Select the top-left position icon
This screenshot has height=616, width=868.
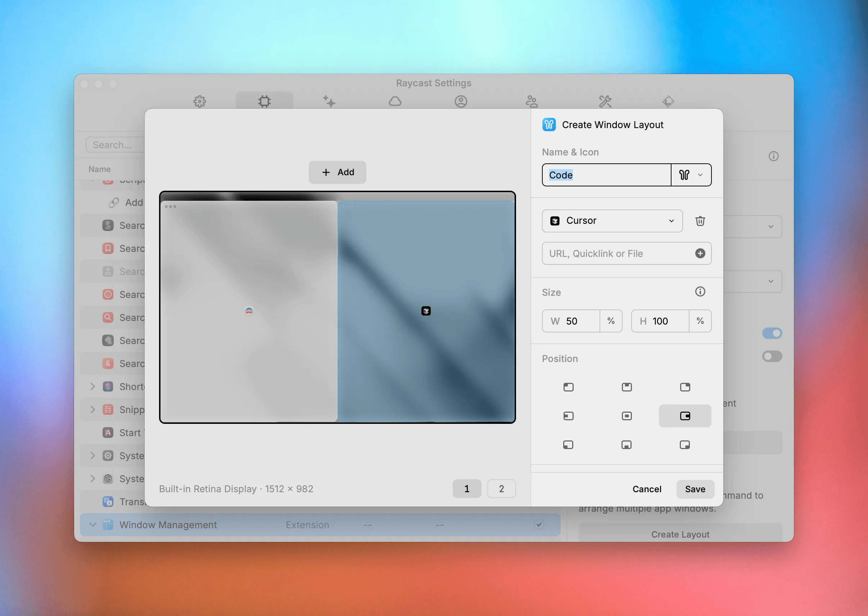pyautogui.click(x=568, y=387)
